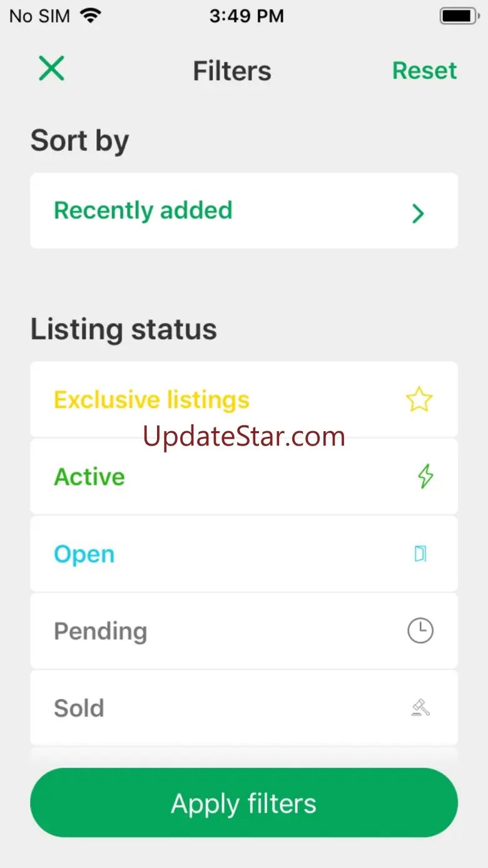
Task: Click the clock icon beside Pending
Action: coord(420,630)
